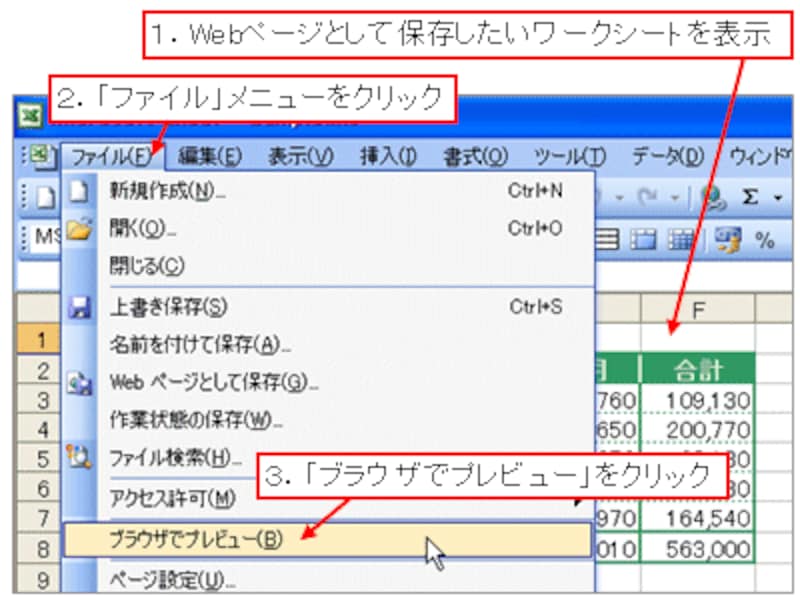Image resolution: width=800 pixels, height=600 pixels.
Task: Open the AutoSum dropdown arrow
Action: [x=778, y=197]
